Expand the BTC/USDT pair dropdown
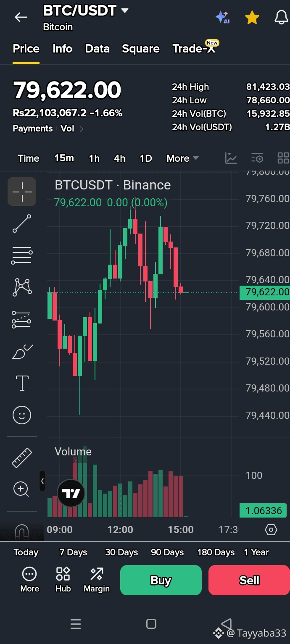Image resolution: width=290 pixels, height=644 pixels. pyautogui.click(x=125, y=11)
